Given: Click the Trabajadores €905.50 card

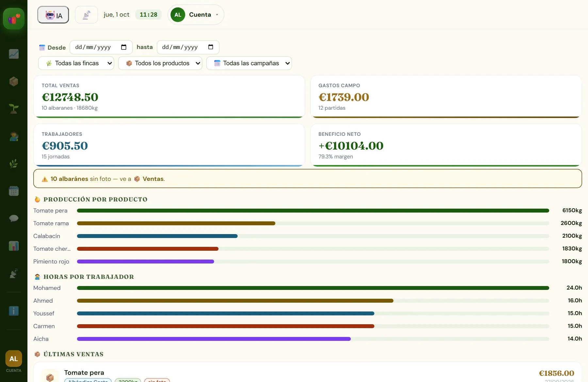Looking at the screenshot, I should pos(169,145).
